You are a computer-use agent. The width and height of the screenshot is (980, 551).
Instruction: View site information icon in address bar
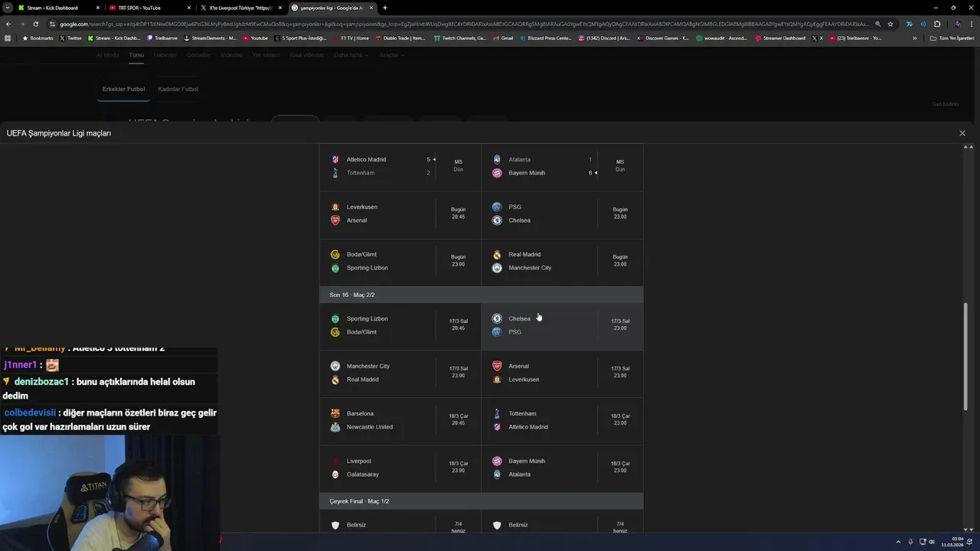[x=52, y=24]
